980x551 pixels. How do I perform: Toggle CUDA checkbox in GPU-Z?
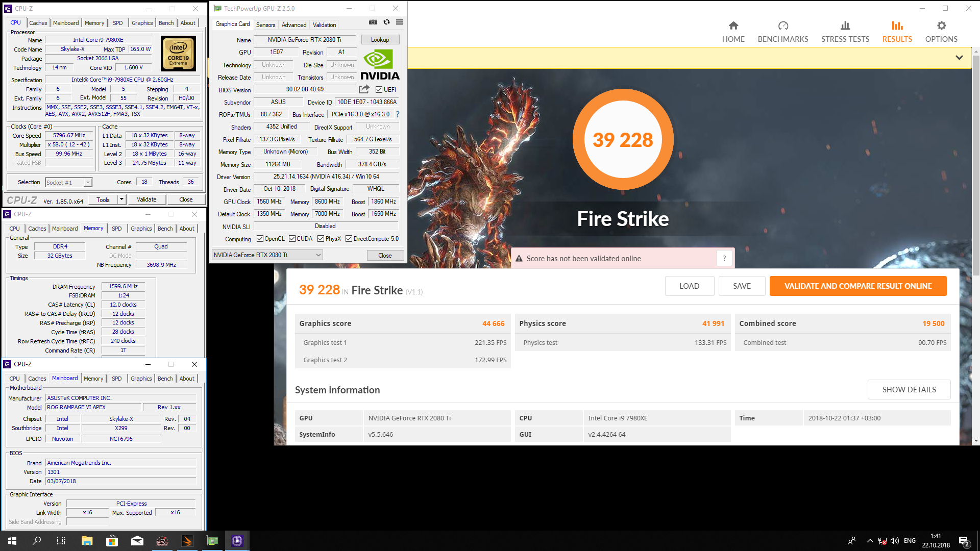click(x=292, y=239)
